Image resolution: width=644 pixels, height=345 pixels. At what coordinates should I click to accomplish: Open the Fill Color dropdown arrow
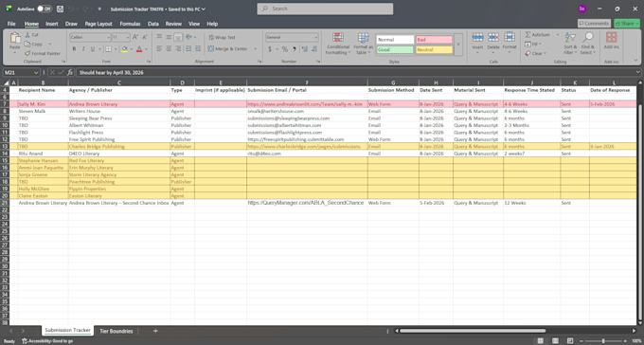click(131, 49)
